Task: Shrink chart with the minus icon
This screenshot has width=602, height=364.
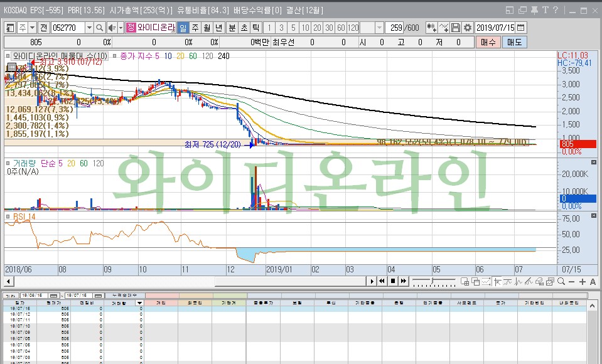Action: [x=571, y=282]
